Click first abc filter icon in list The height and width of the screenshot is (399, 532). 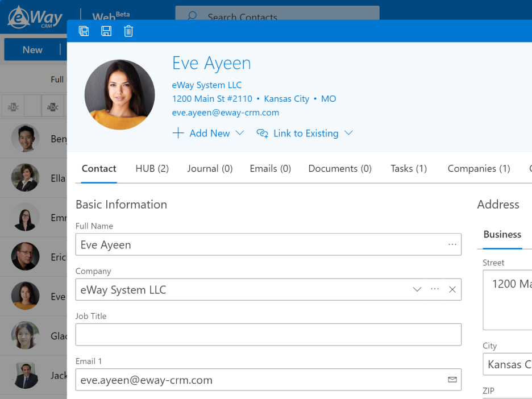coord(13,107)
